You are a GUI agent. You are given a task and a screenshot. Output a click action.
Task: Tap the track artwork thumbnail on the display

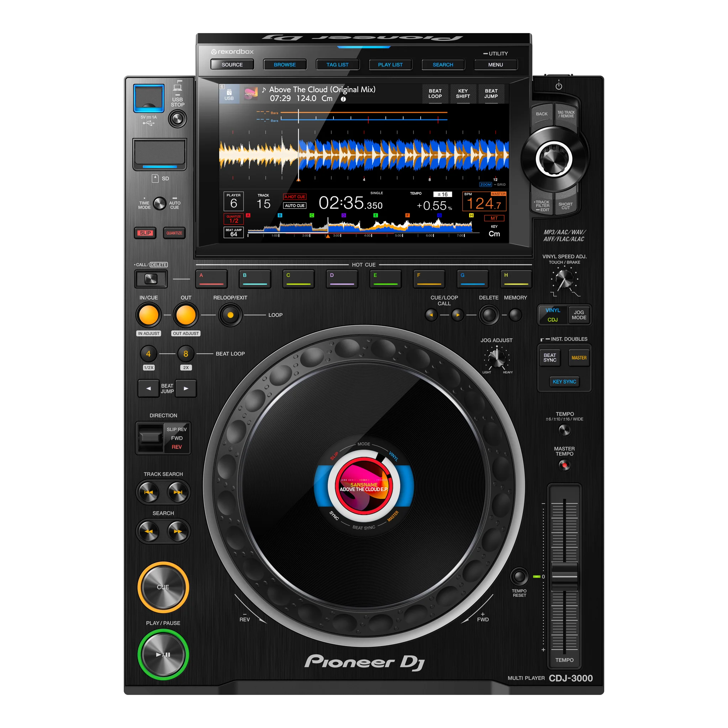pyautogui.click(x=250, y=93)
